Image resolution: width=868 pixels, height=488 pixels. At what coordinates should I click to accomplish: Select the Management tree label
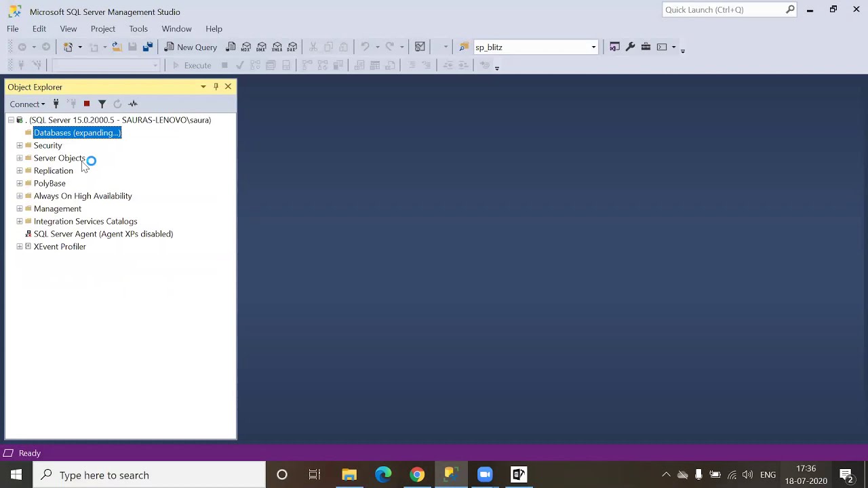pos(58,209)
